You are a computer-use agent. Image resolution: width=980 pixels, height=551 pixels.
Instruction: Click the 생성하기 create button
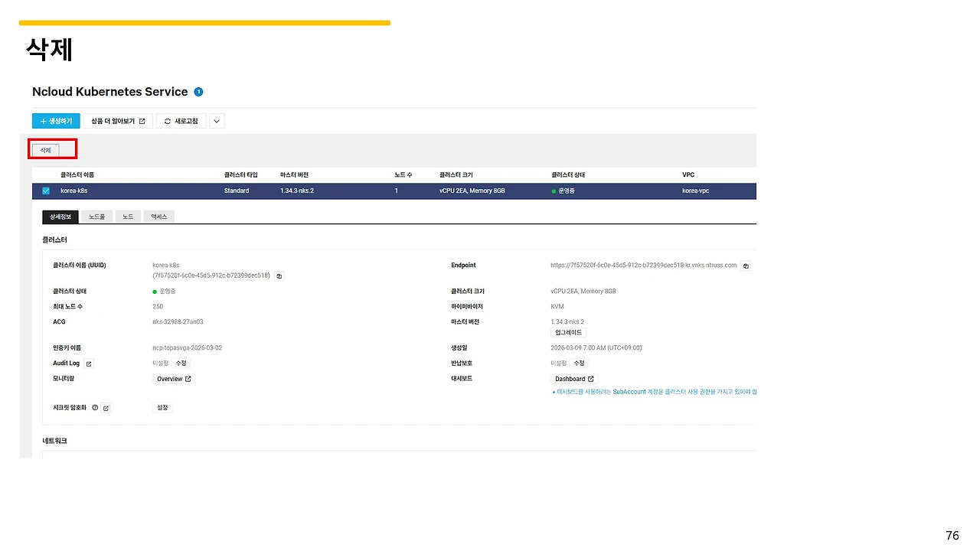tap(56, 121)
